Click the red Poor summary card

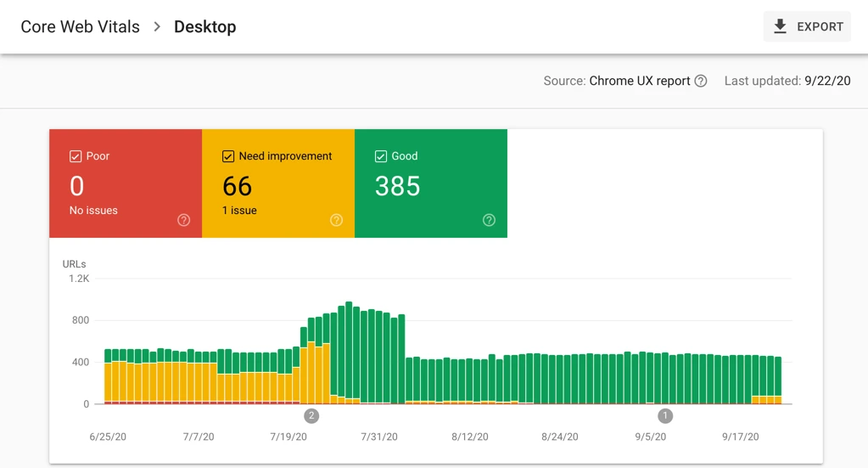126,183
